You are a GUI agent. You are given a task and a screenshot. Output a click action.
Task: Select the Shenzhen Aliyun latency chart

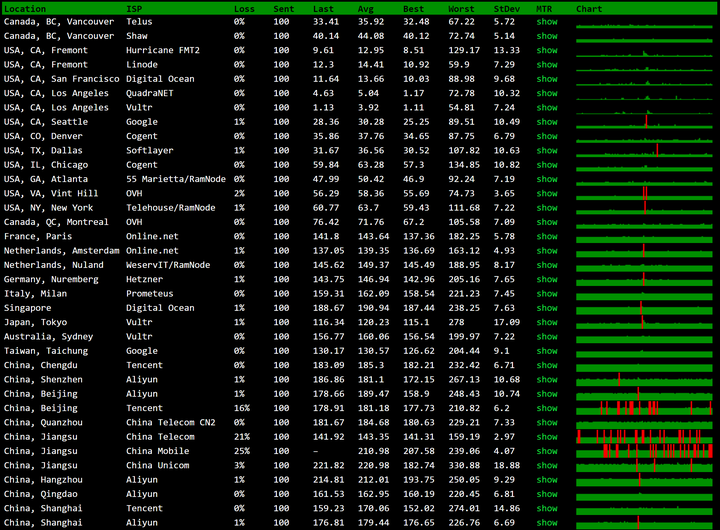644,379
